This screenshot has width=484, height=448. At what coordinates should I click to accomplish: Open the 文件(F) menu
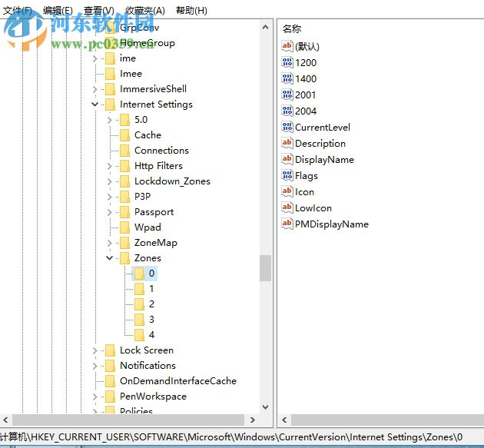pyautogui.click(x=18, y=11)
